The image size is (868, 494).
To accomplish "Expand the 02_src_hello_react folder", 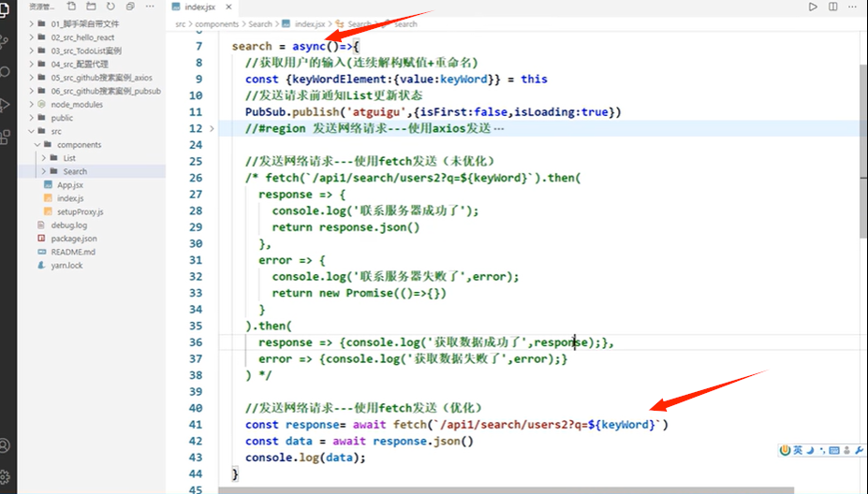I will coord(82,37).
